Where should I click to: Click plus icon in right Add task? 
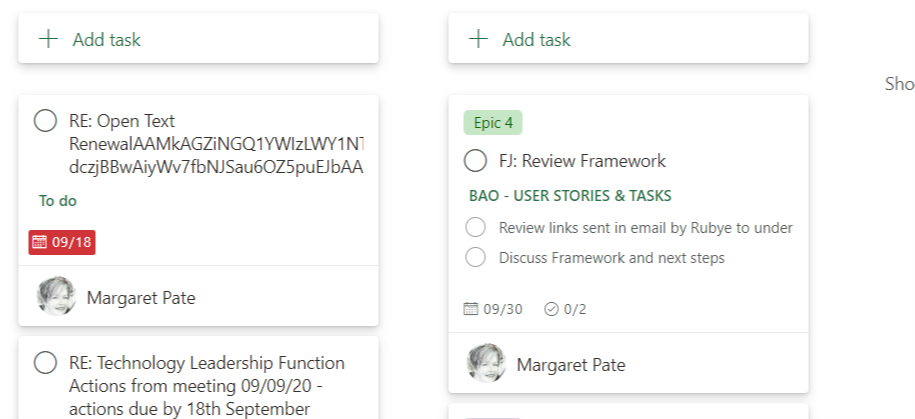coord(478,40)
